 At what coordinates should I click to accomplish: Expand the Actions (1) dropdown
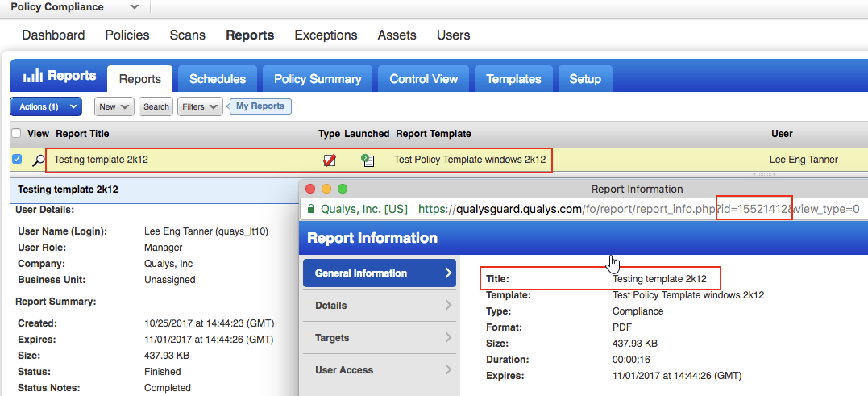[46, 106]
